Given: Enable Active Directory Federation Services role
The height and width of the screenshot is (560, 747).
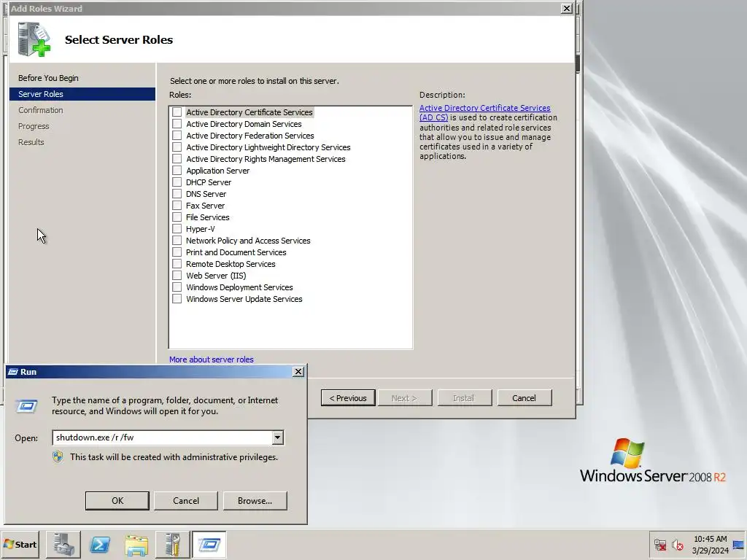Looking at the screenshot, I should coord(177,135).
